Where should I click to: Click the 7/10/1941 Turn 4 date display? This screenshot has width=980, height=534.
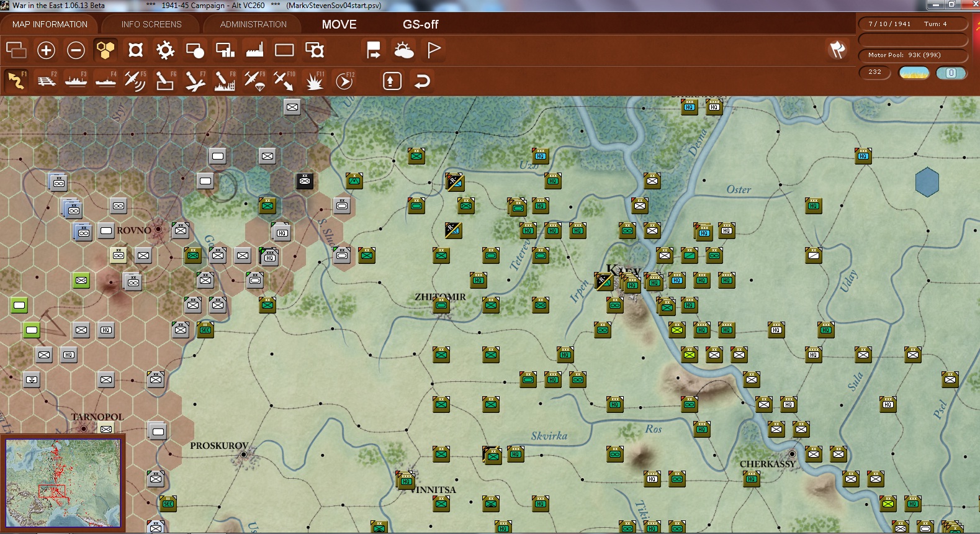point(912,24)
